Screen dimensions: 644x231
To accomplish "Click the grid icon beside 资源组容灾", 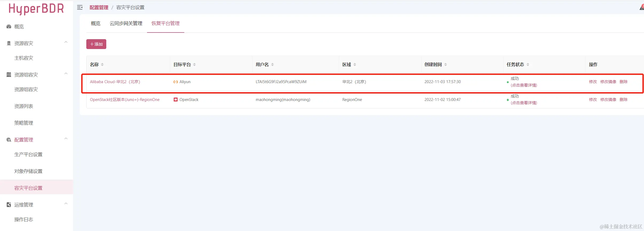I will coord(9,75).
